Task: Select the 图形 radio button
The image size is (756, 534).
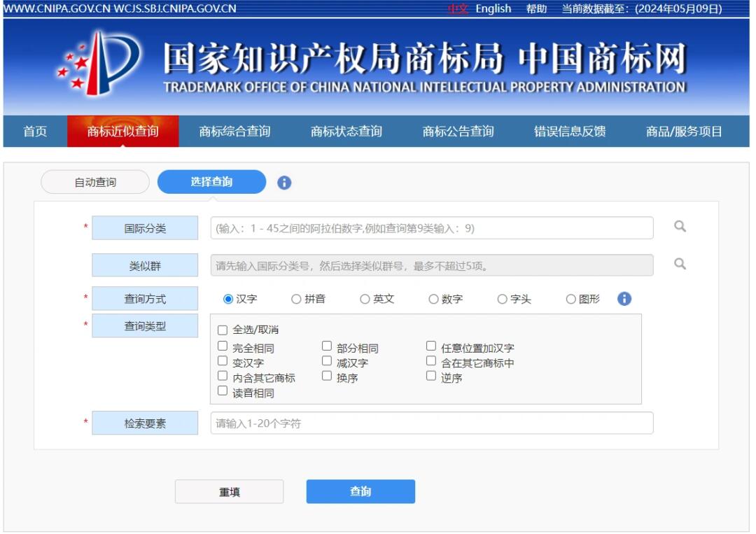Action: point(571,300)
